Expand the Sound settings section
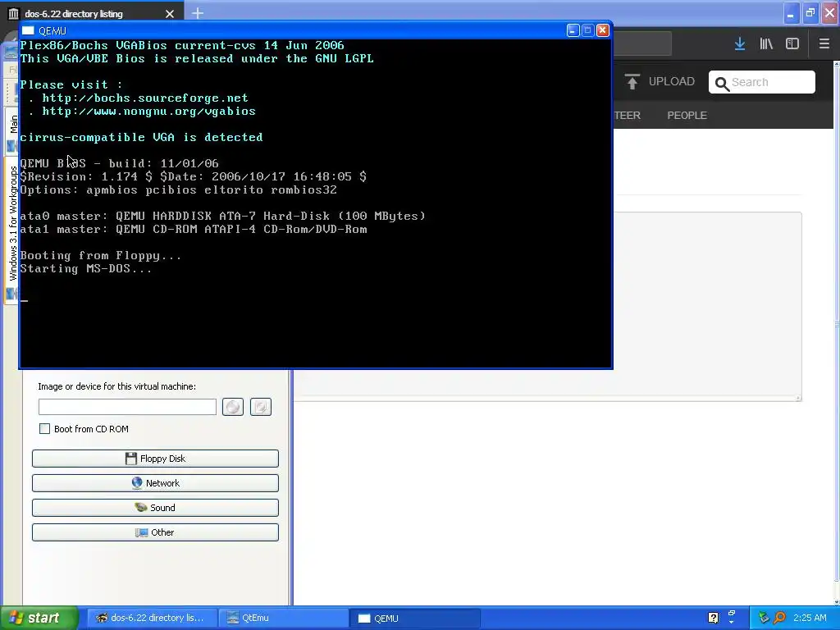Viewport: 840px width, 630px height. click(155, 508)
